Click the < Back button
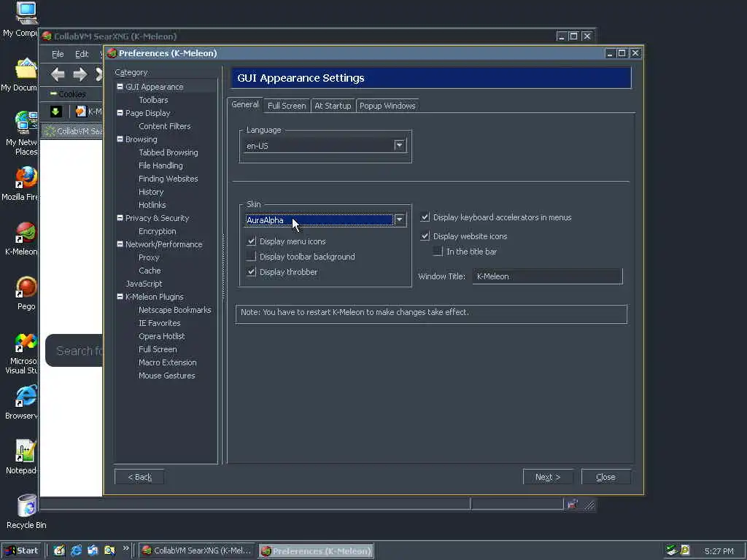 (x=139, y=477)
